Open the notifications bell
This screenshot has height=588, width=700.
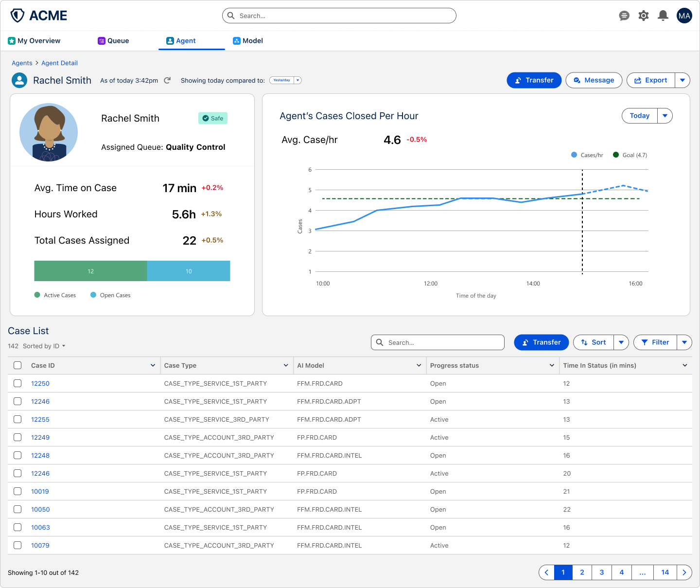pos(663,16)
